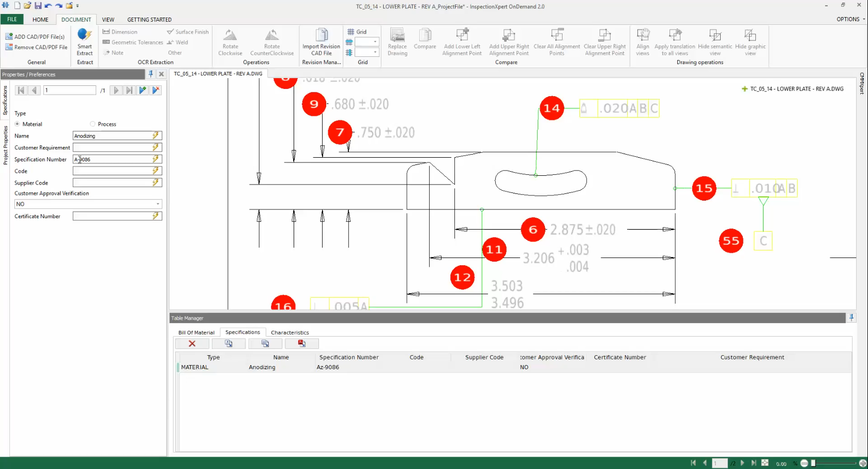Choose the Process type radio button
Screen dimensions: 868x469
tap(92, 124)
